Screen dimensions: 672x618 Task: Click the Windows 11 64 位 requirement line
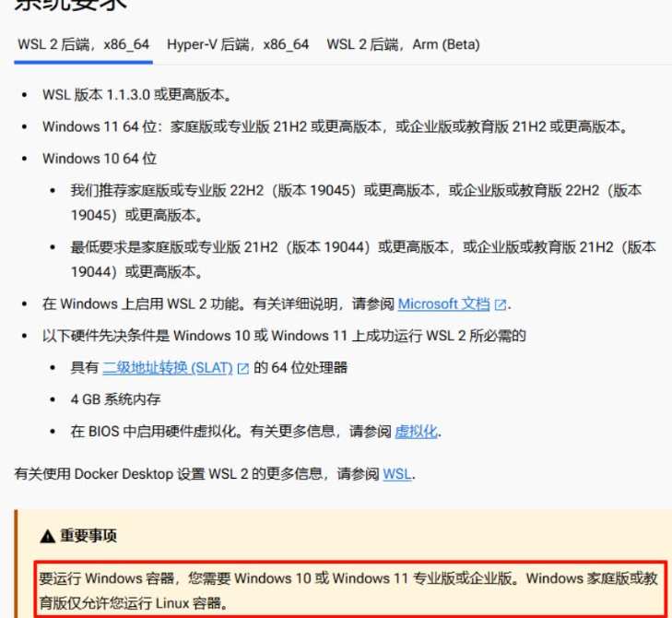click(x=336, y=126)
